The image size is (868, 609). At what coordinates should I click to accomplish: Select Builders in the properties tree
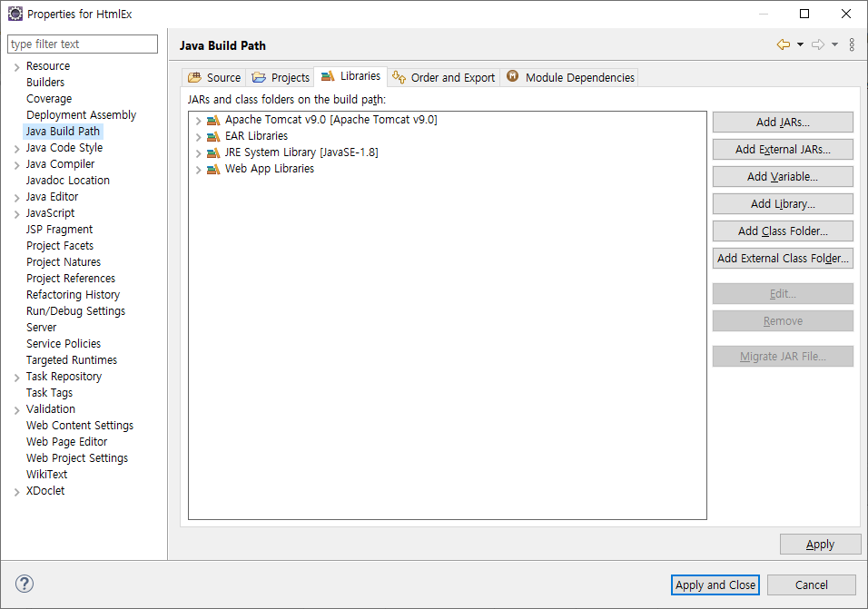point(45,83)
